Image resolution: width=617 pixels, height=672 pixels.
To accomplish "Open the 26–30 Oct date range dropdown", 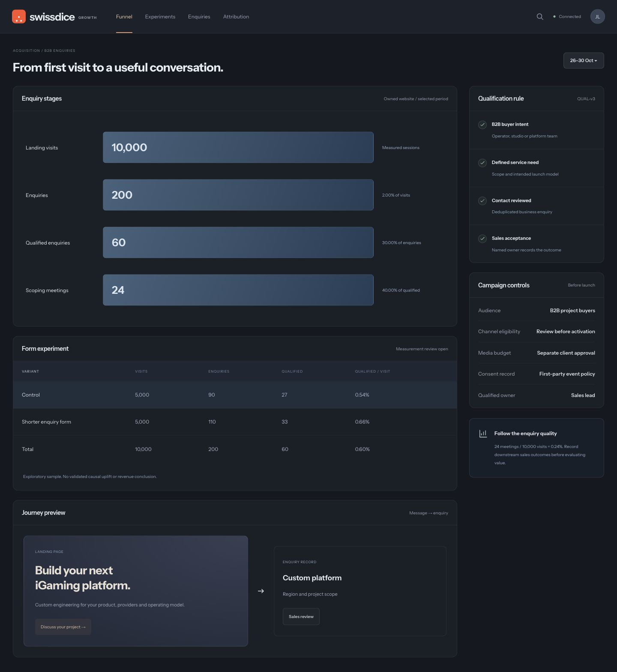I will click(584, 60).
